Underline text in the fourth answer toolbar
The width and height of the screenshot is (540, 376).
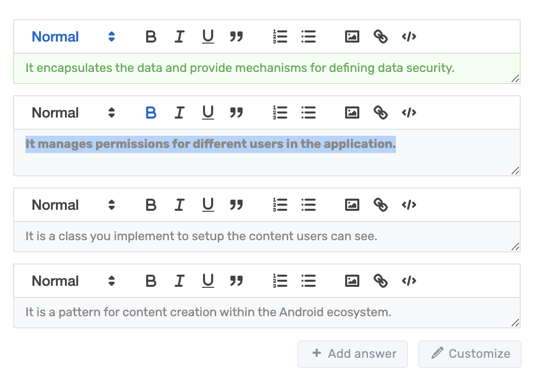[x=208, y=281]
